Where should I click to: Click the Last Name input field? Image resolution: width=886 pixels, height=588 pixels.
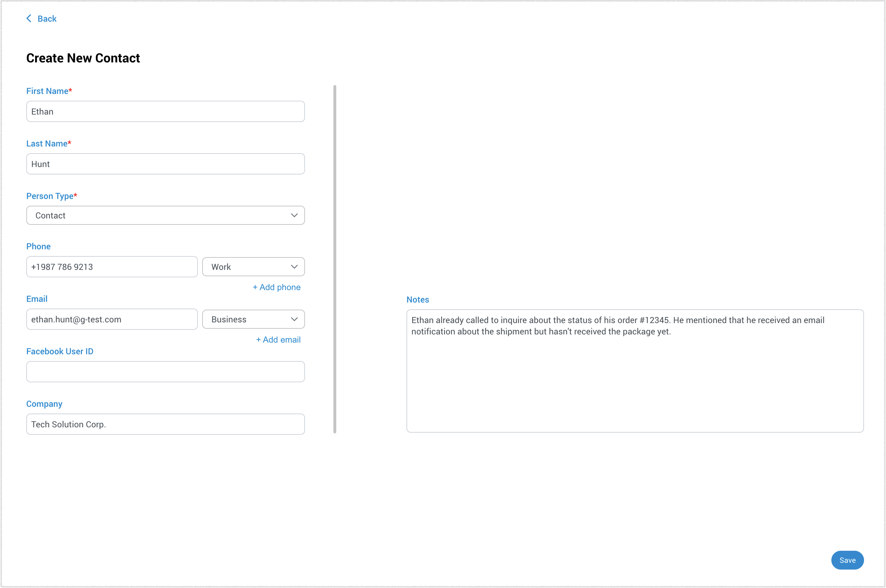(165, 163)
